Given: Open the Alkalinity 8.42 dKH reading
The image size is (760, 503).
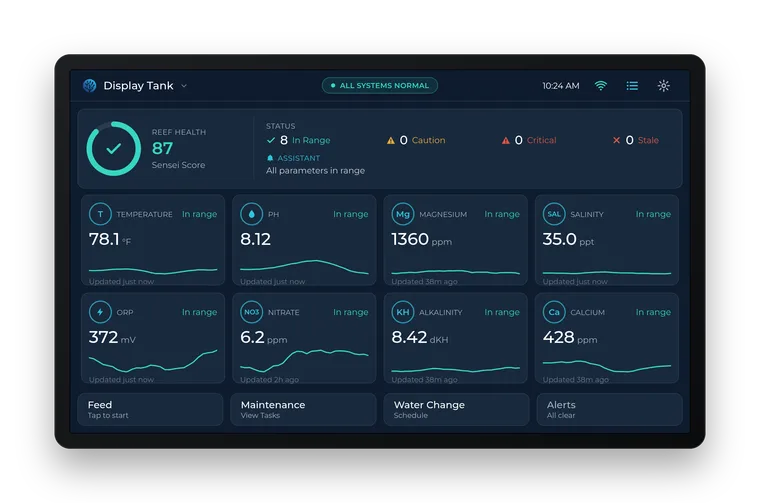Looking at the screenshot, I should click(420, 337).
